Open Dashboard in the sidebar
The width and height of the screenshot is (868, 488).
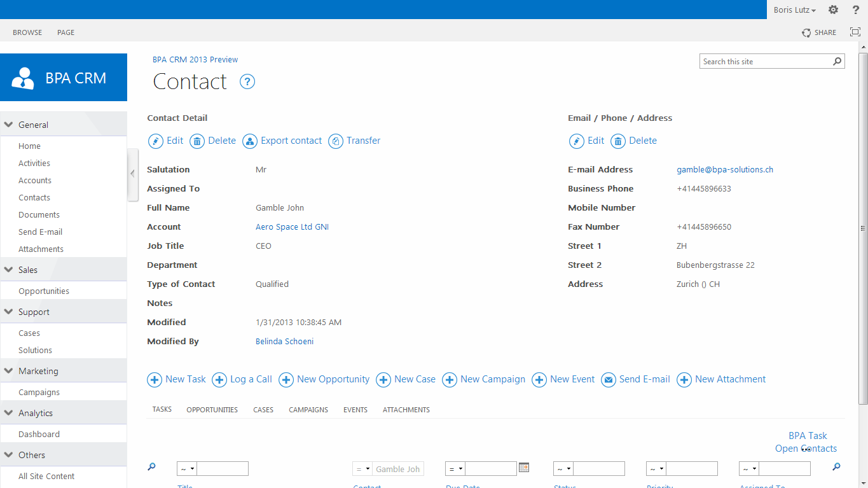click(x=39, y=435)
